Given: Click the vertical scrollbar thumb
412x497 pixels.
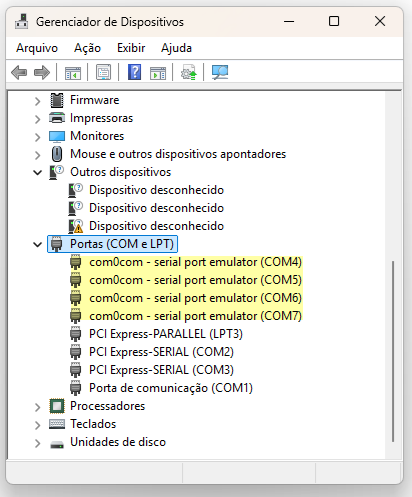Looking at the screenshot, I should pyautogui.click(x=393, y=351).
